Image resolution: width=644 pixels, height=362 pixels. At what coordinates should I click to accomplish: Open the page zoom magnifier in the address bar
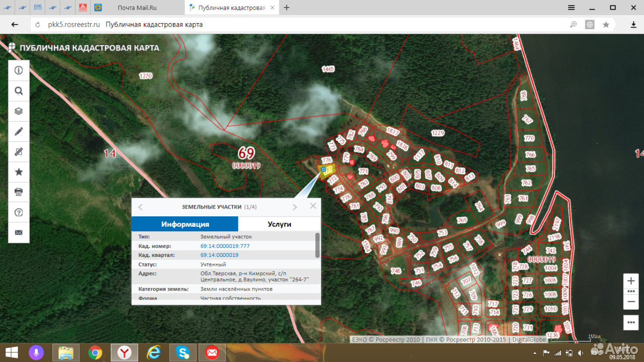click(574, 25)
